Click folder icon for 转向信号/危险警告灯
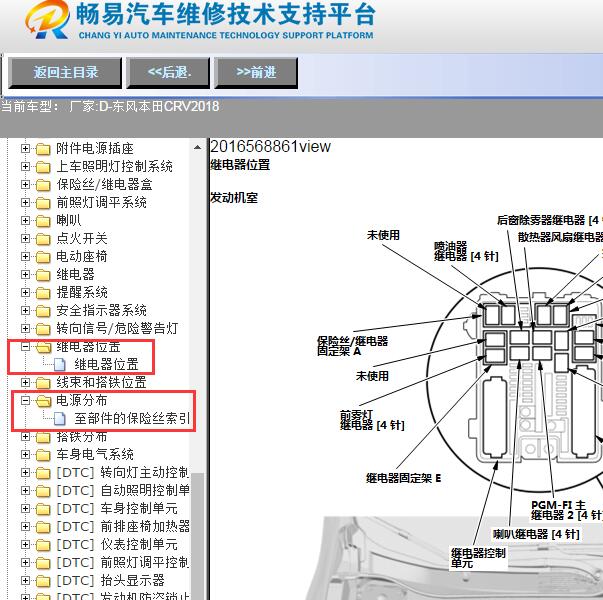Viewport: 603px width, 600px height. 43,329
